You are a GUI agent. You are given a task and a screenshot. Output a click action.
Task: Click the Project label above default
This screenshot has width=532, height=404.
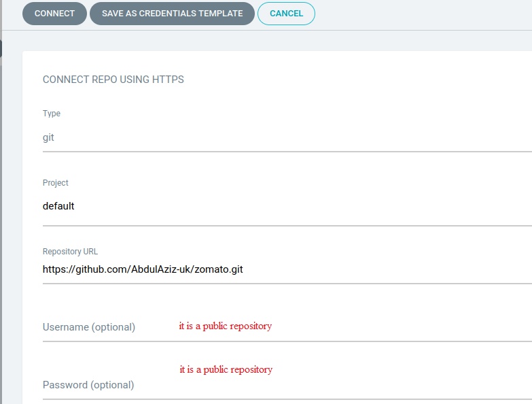pyautogui.click(x=56, y=183)
